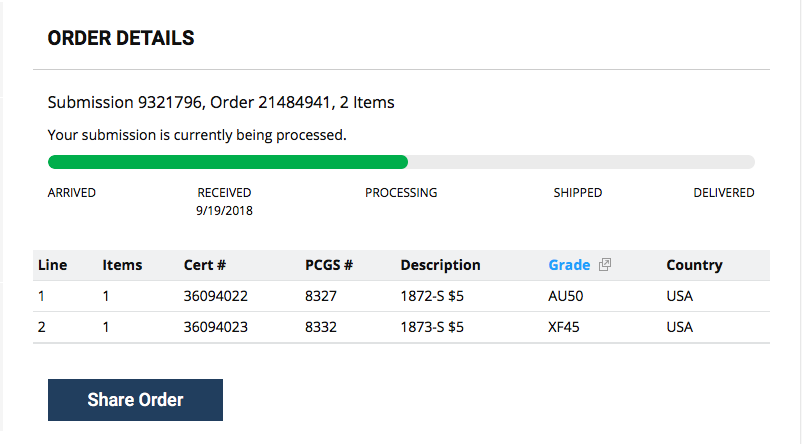The image size is (802, 444).
Task: Click the XF45 grade value
Action: [564, 327]
